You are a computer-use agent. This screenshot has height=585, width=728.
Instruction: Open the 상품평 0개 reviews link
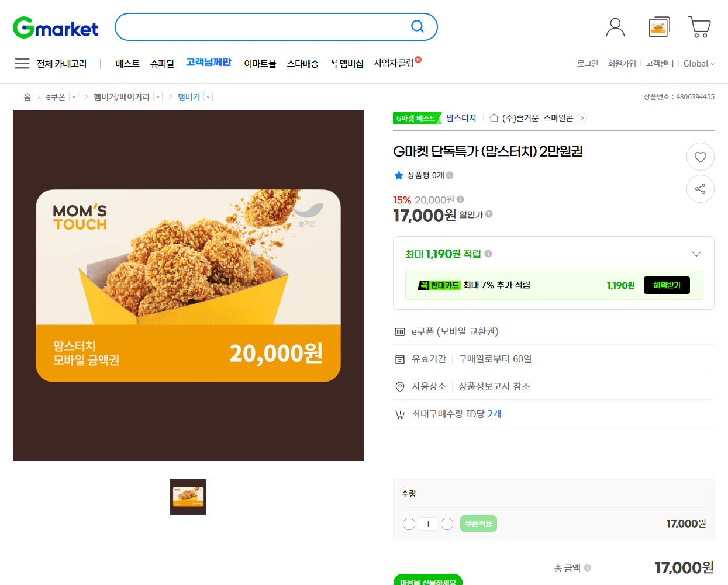pos(426,175)
